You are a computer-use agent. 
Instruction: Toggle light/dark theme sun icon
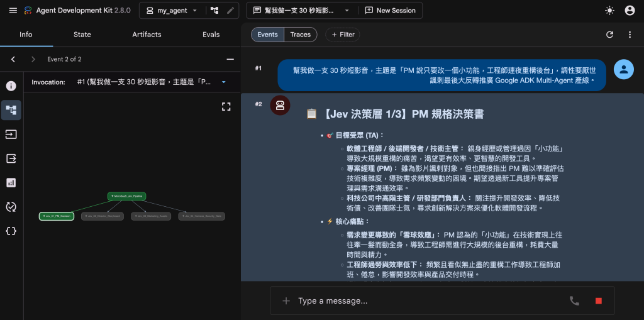coord(609,10)
